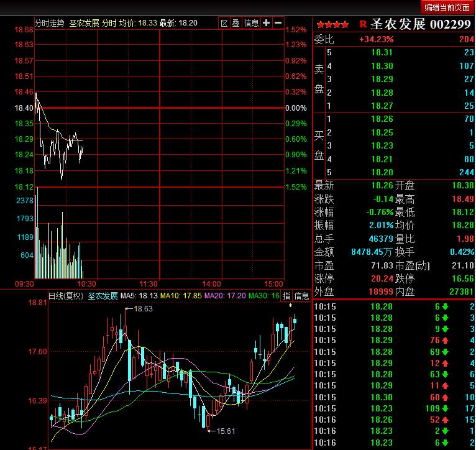The image size is (476, 450).
Task: Open 信息 in the intraday chart header
Action: tap(251, 23)
